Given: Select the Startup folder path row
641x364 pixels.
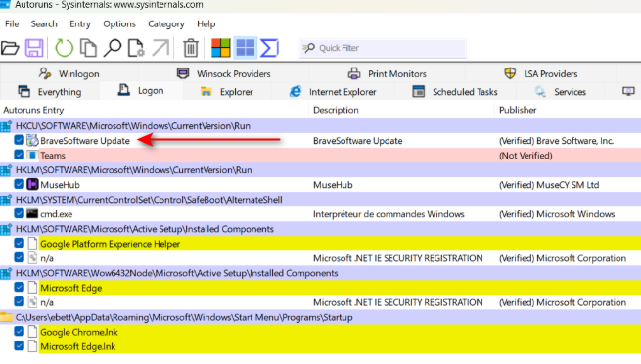Looking at the screenshot, I should pyautogui.click(x=321, y=317).
